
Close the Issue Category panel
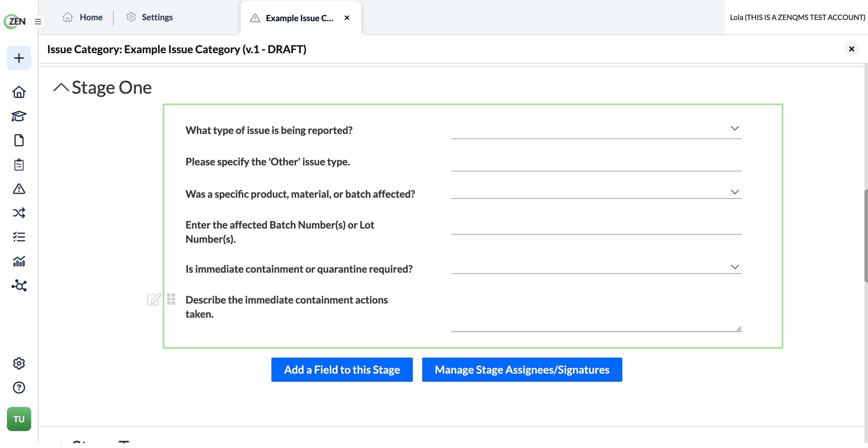pos(851,49)
